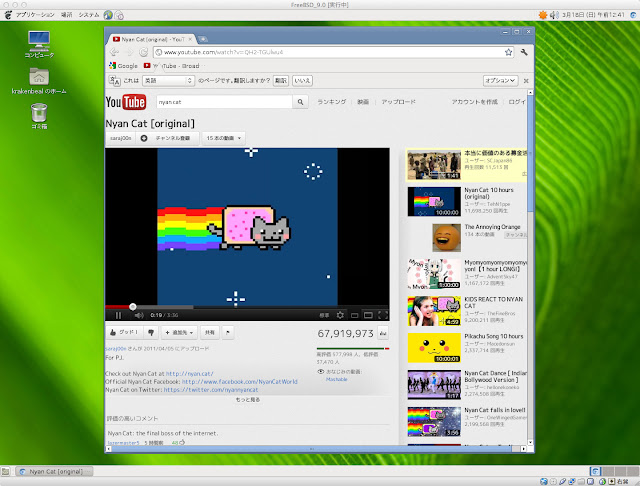Expand the 15 videos dropdown
Image resolution: width=640 pixels, height=486 pixels.
point(224,138)
